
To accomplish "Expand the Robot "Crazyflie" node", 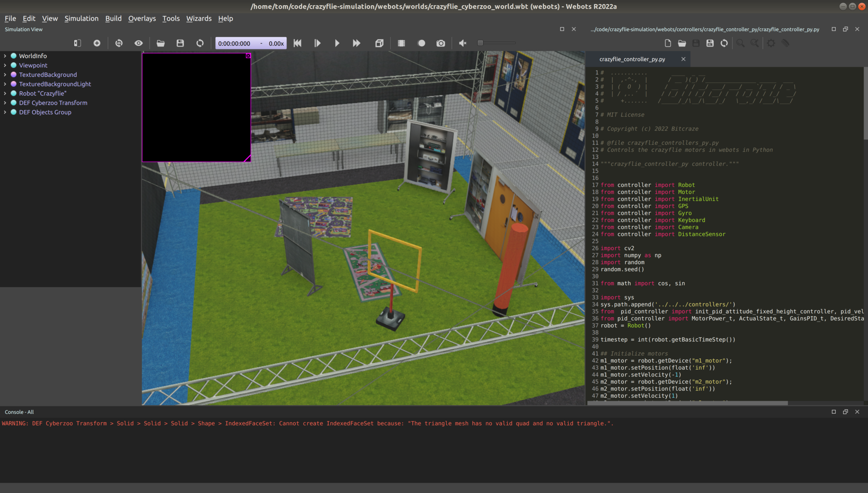I will [x=5, y=94].
